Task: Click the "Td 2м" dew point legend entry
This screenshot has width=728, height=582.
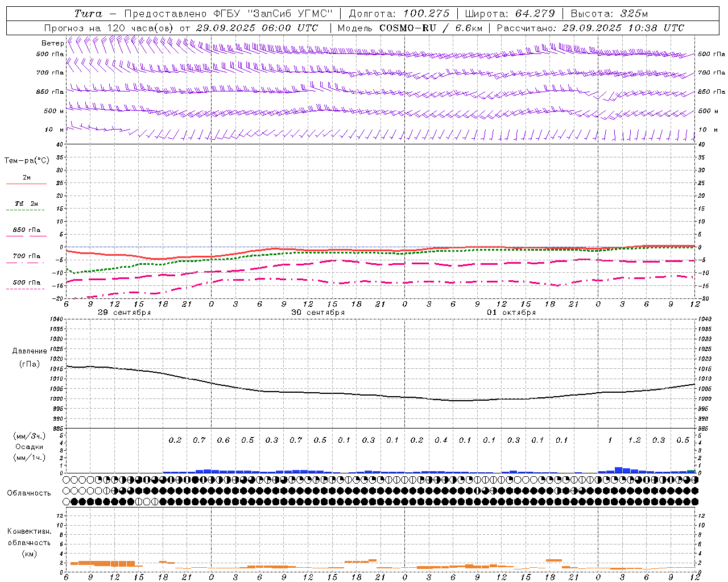Action: pyautogui.click(x=26, y=203)
